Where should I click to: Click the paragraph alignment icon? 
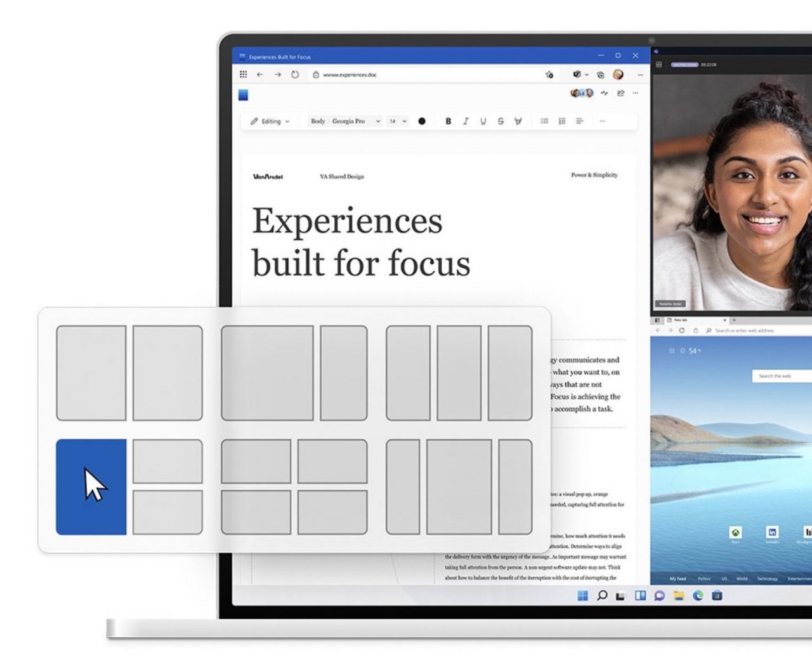[x=579, y=121]
